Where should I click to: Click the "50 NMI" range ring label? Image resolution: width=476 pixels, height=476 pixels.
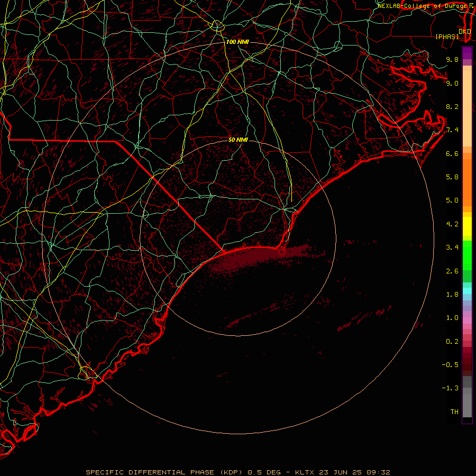click(238, 140)
